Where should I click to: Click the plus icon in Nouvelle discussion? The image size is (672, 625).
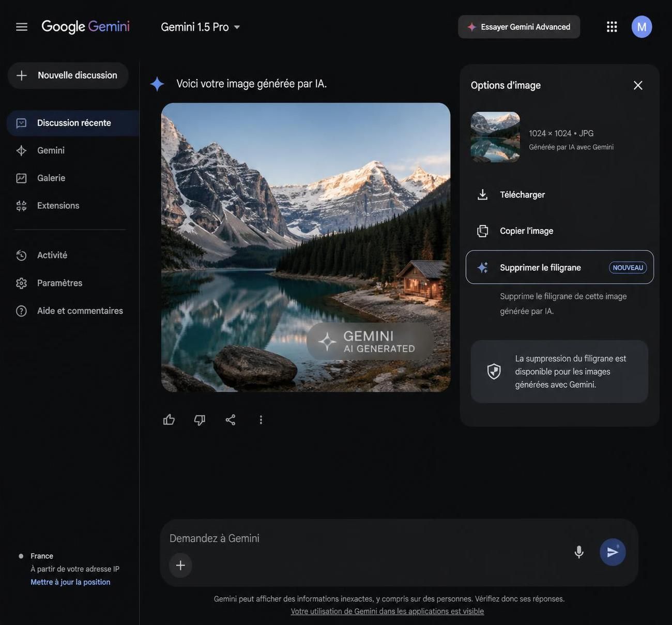pos(22,75)
